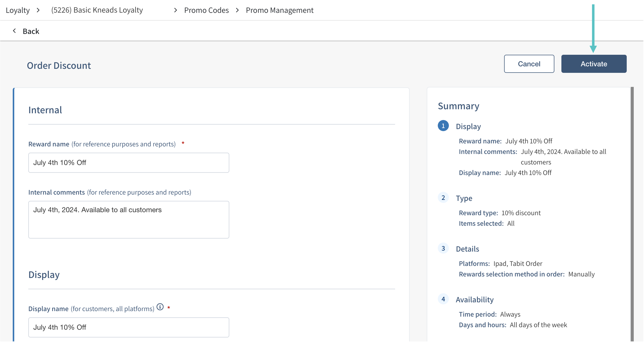This screenshot has height=342, width=644.
Task: Open (5226) Basic Kneads Loyalty breadcrumb
Action: pyautogui.click(x=97, y=10)
